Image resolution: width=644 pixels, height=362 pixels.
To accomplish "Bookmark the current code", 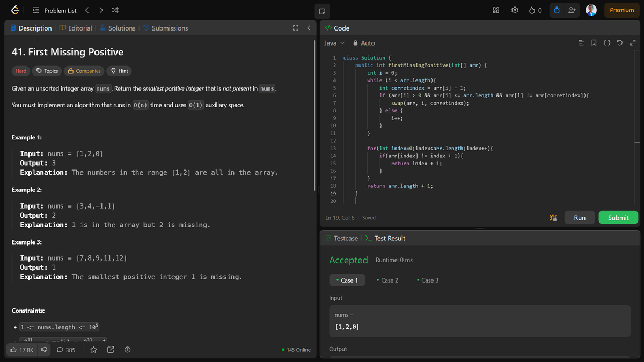I will (x=594, y=43).
